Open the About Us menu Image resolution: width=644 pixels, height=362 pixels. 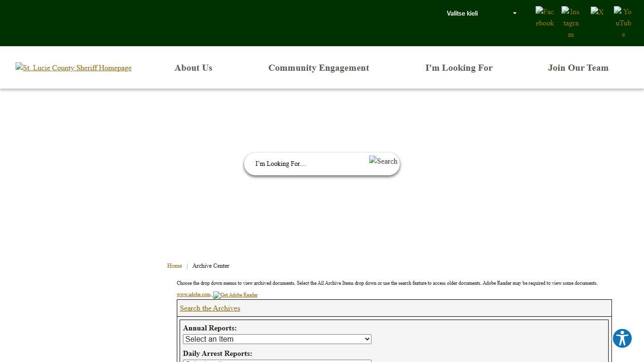193,68
